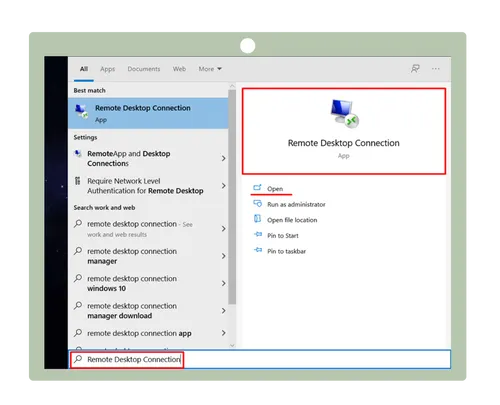
Task: Open Require Network Level Authentication setting
Action: click(148, 186)
